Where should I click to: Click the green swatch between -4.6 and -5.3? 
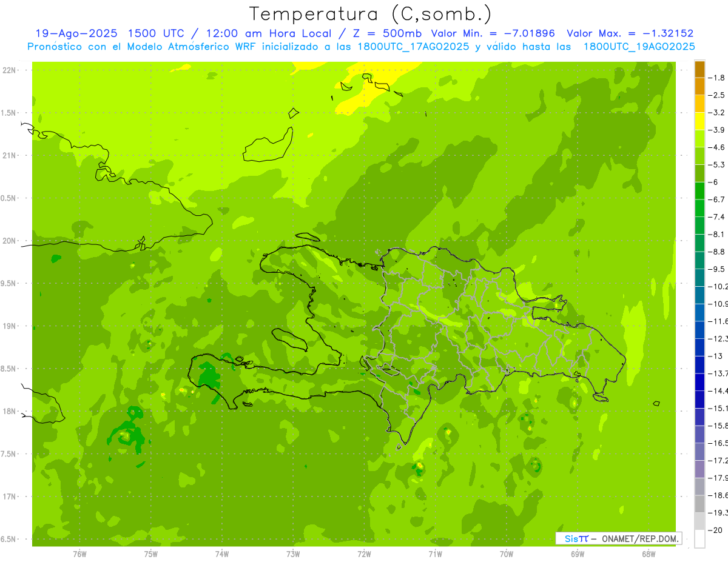(700, 156)
